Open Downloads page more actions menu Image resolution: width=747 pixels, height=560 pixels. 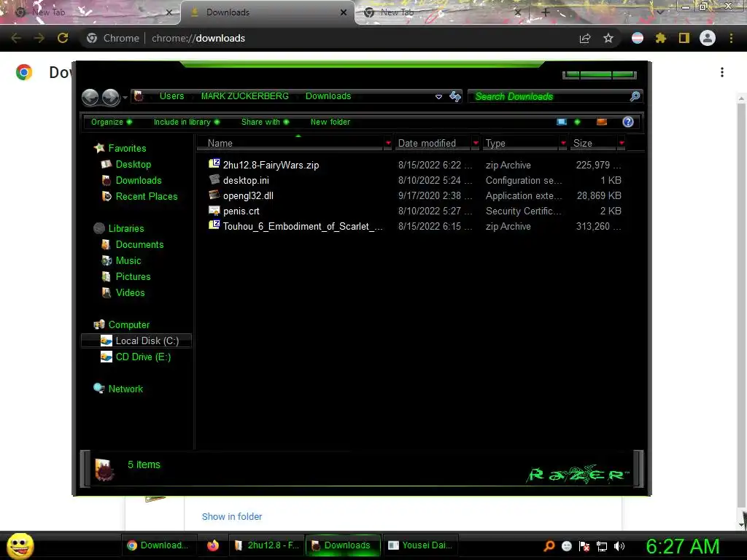point(722,72)
